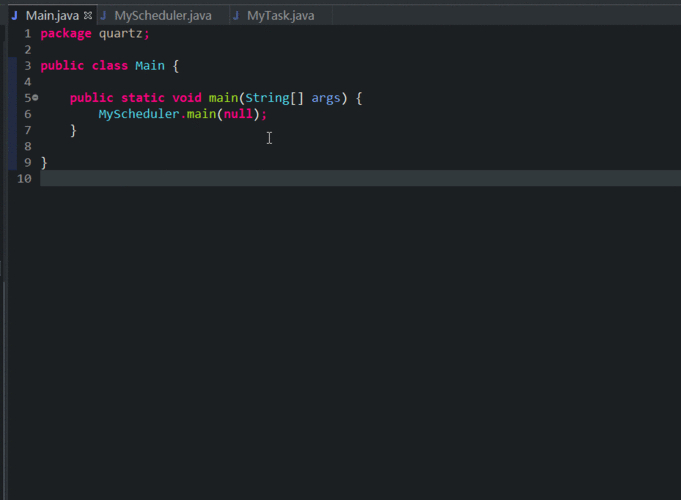Close the Main.java tab

pos(88,16)
